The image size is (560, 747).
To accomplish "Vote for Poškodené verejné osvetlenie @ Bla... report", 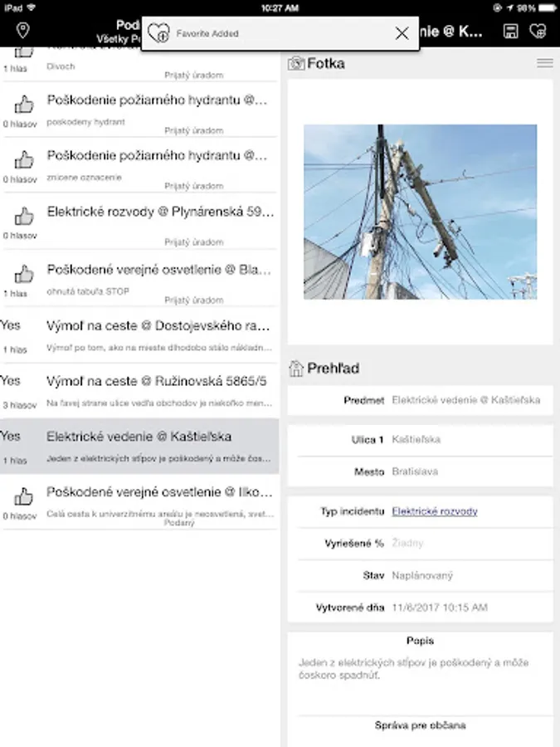I will [x=24, y=274].
